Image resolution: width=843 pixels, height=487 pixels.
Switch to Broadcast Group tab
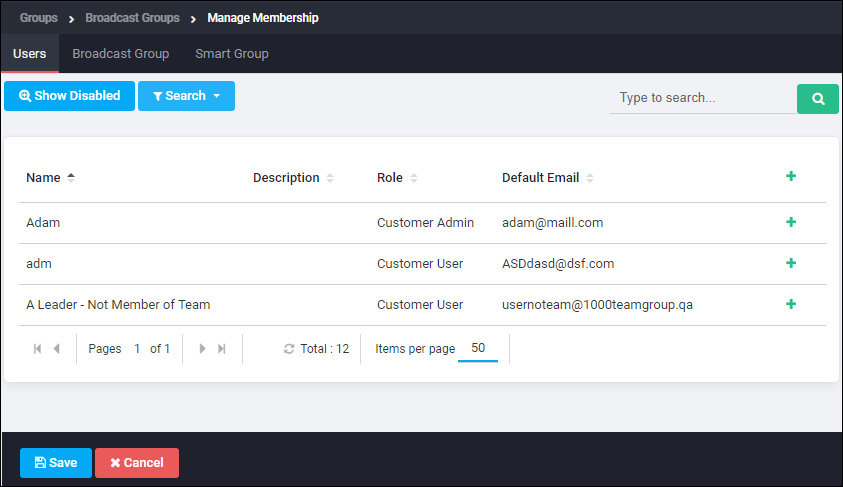click(120, 54)
